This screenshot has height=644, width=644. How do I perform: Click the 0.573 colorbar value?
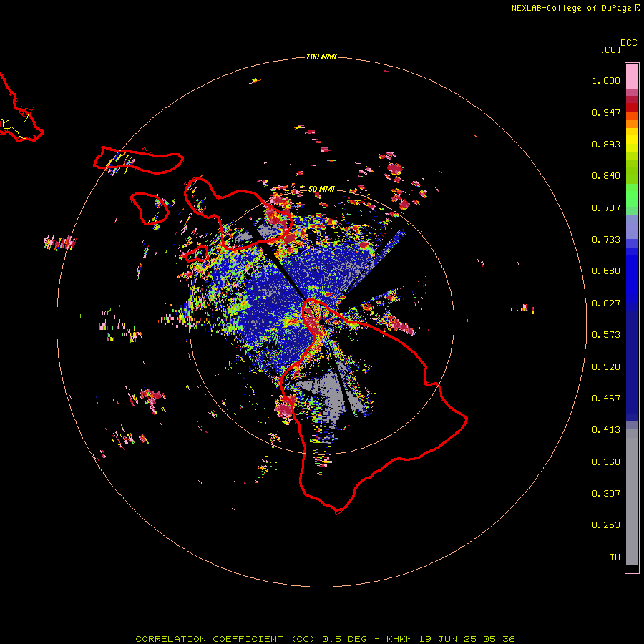point(606,335)
